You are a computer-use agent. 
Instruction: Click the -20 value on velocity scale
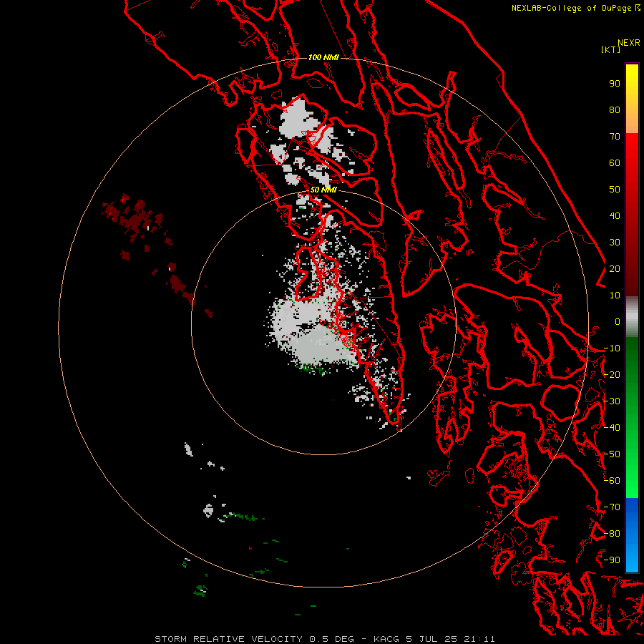tap(612, 375)
